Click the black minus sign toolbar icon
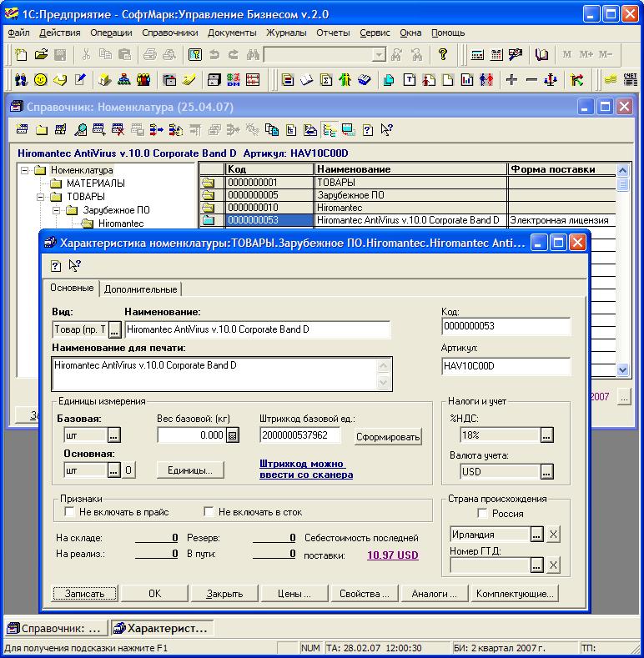Screen dimensions: 644x658 (x=531, y=79)
